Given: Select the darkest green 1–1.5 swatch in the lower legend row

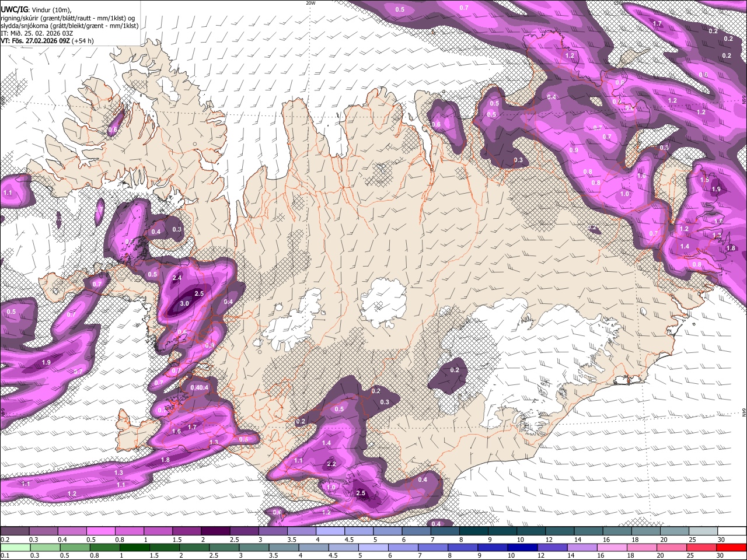Looking at the screenshot, I should pos(135,547).
